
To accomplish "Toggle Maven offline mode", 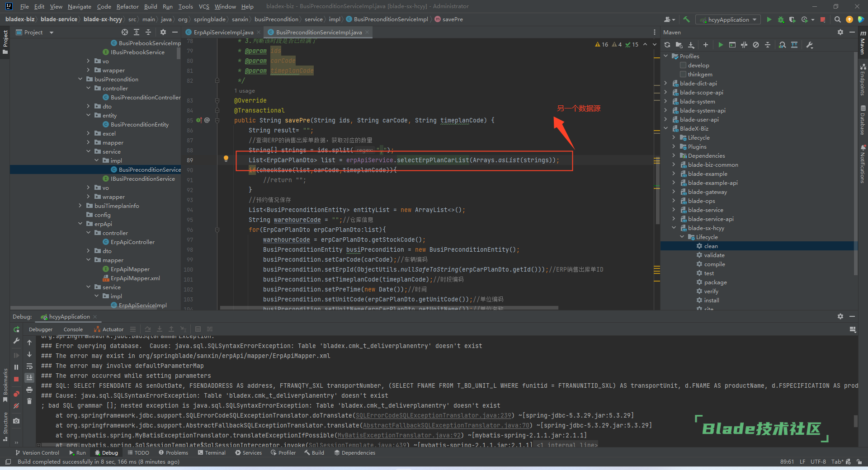I will (x=744, y=45).
